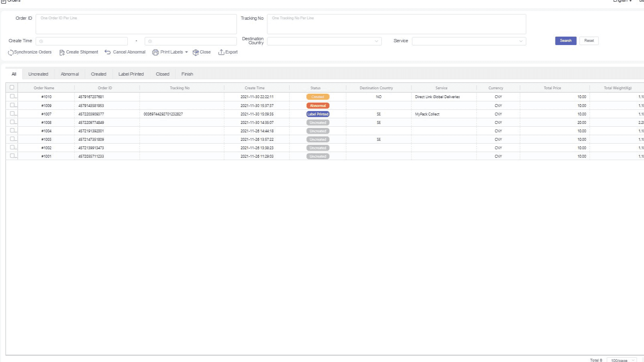Toggle the select-all checkbox in table header

[x=12, y=87]
